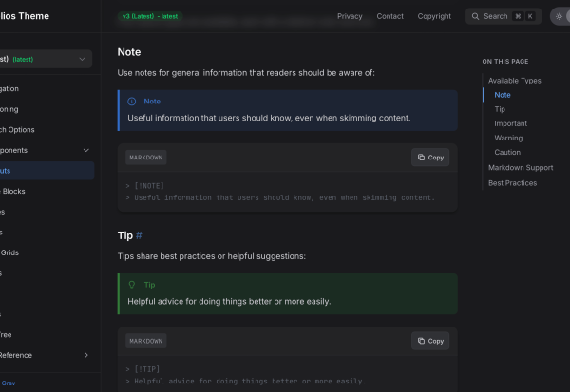Open the Blocks item in sidebar
570x392 pixels.
[14, 191]
